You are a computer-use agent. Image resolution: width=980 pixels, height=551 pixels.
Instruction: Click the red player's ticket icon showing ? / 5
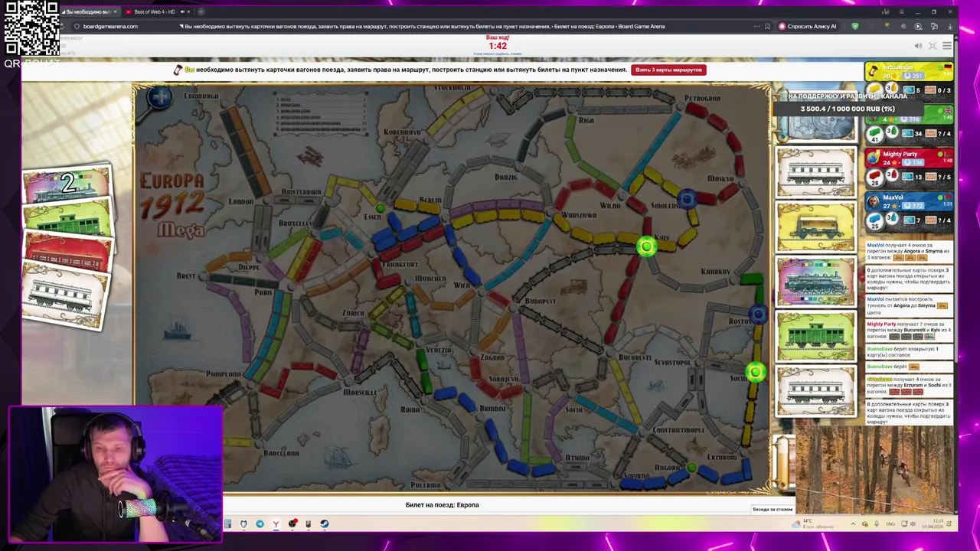click(932, 177)
